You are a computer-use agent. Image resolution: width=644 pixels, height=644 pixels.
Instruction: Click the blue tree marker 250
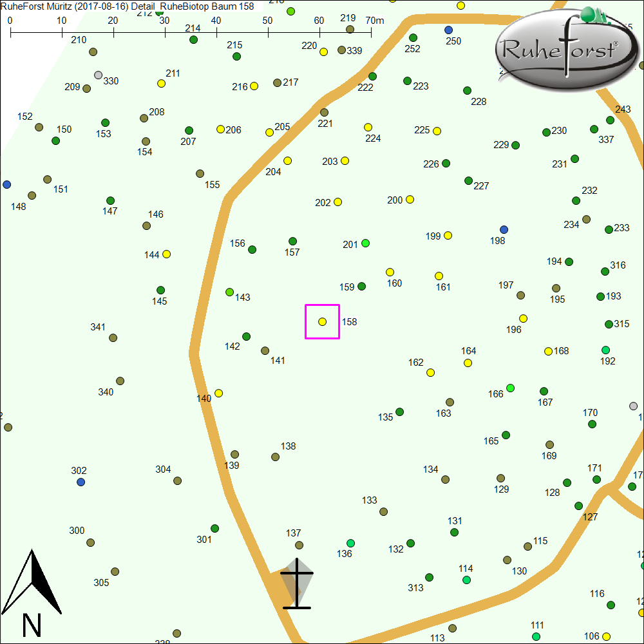pos(448,30)
